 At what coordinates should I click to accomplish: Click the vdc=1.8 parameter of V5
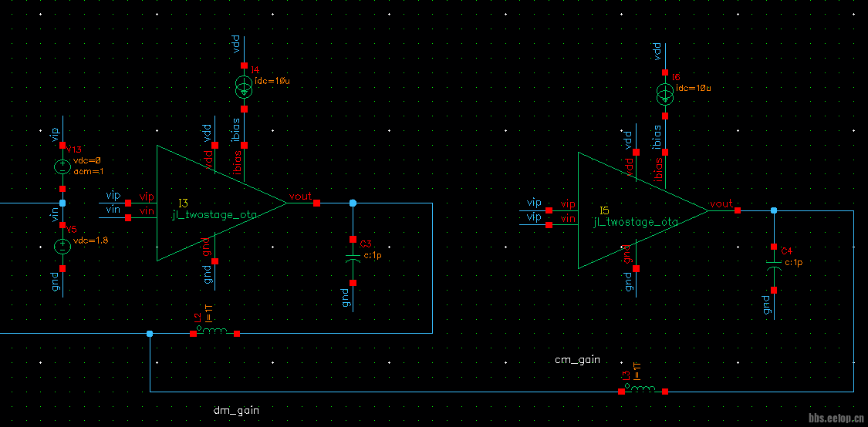pyautogui.click(x=90, y=240)
